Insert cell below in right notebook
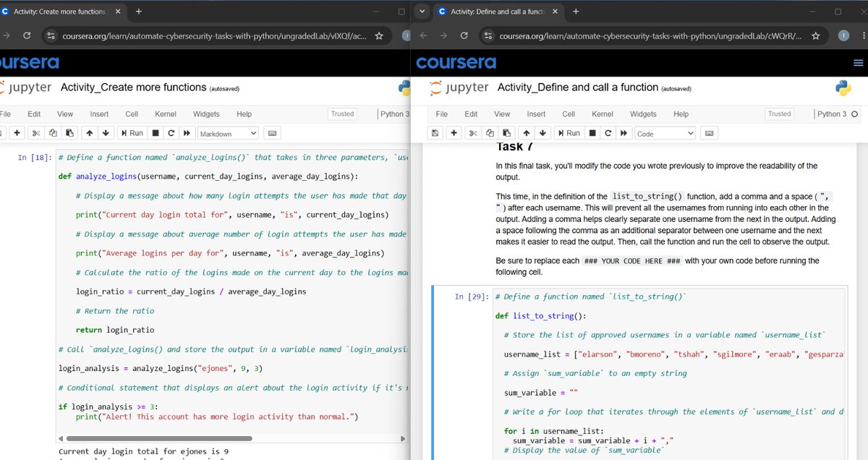This screenshot has height=460, width=868. pyautogui.click(x=454, y=133)
